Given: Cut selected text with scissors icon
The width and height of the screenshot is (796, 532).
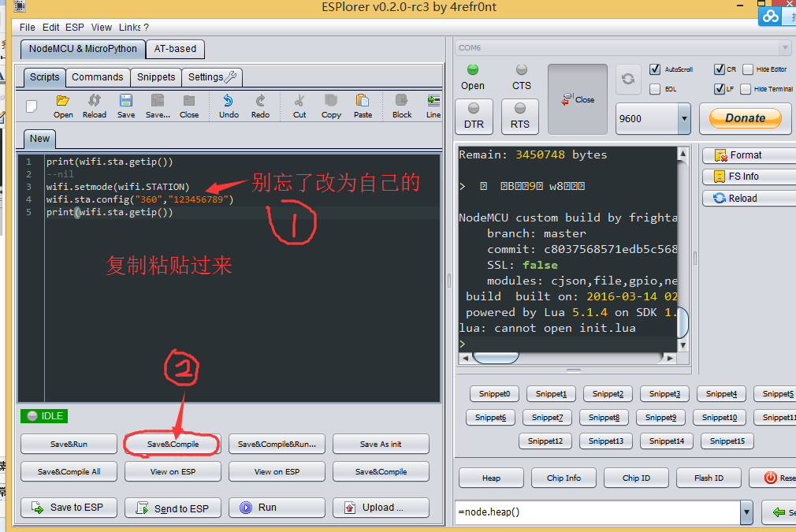Looking at the screenshot, I should (x=299, y=106).
